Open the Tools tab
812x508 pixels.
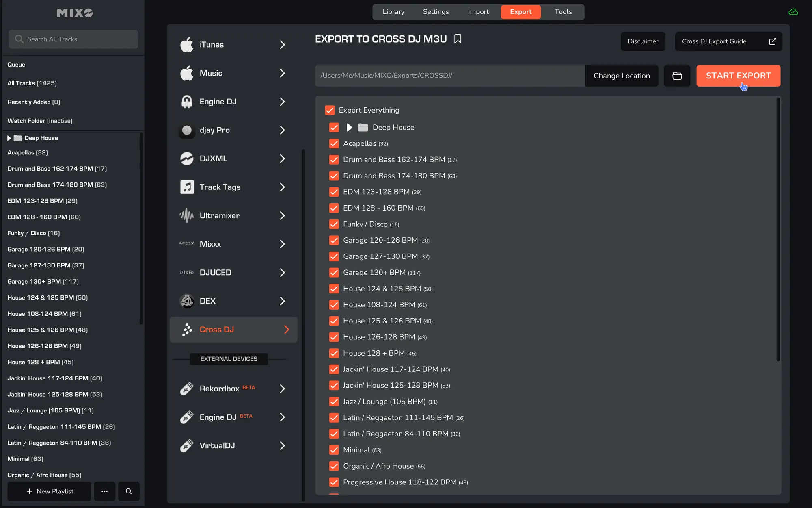point(563,12)
